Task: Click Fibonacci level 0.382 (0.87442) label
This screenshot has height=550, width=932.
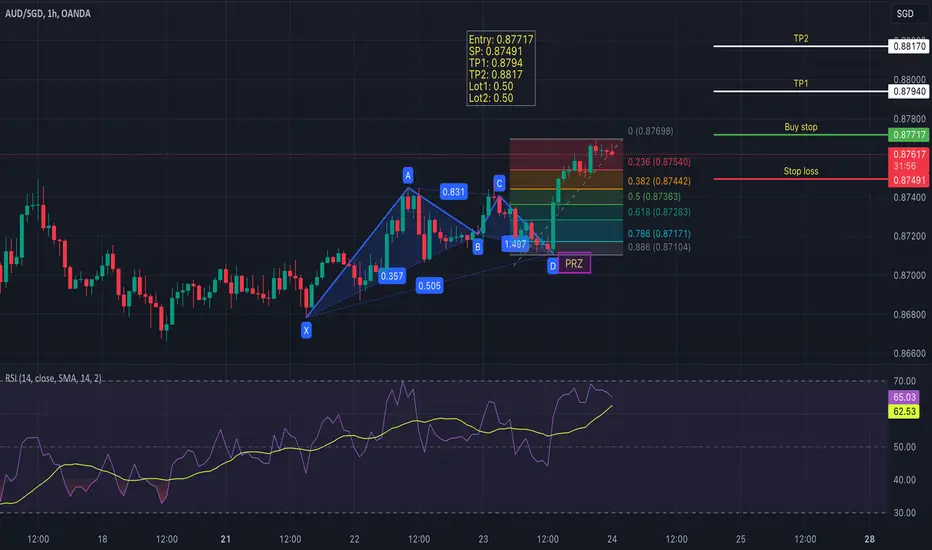Action: 659,181
